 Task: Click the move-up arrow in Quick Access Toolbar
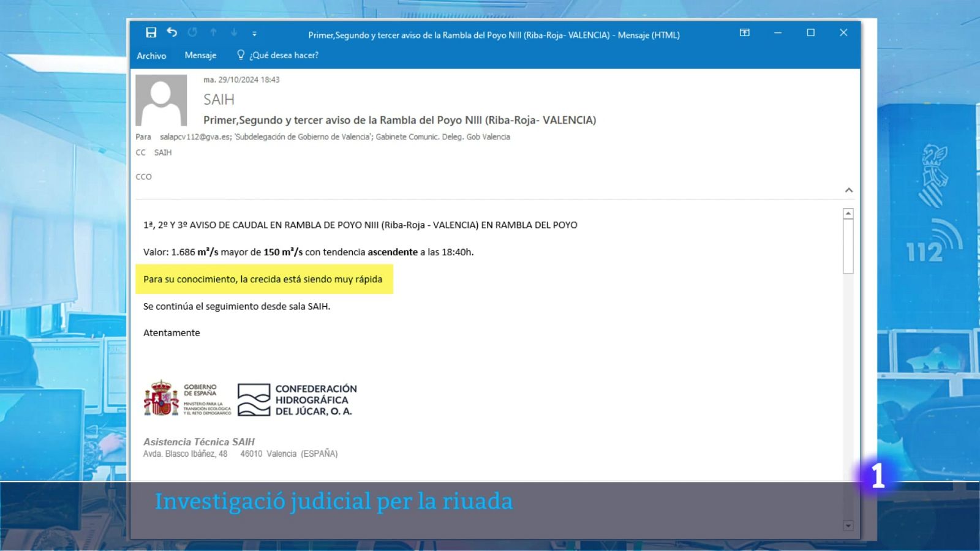[x=213, y=32]
